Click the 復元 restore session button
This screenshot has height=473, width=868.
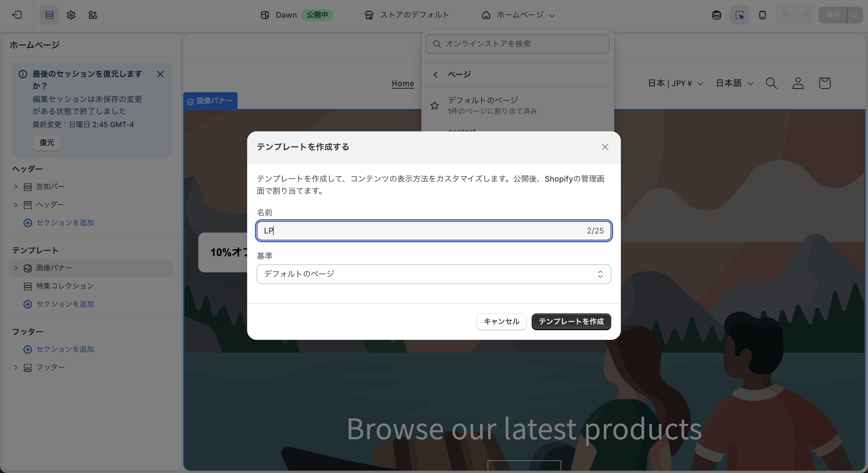pyautogui.click(x=47, y=143)
